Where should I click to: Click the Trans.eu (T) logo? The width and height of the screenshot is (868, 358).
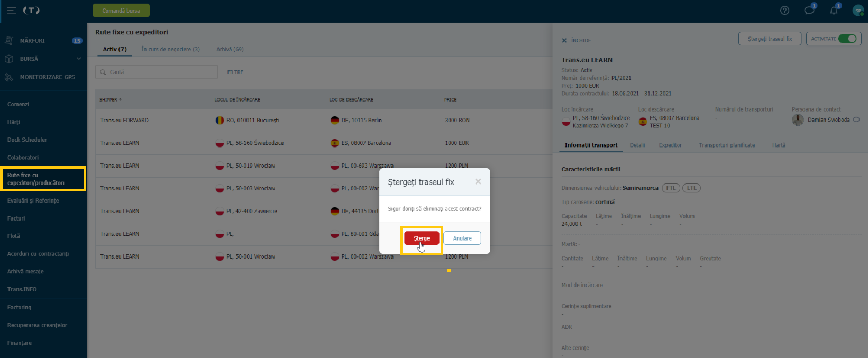pyautogui.click(x=31, y=11)
